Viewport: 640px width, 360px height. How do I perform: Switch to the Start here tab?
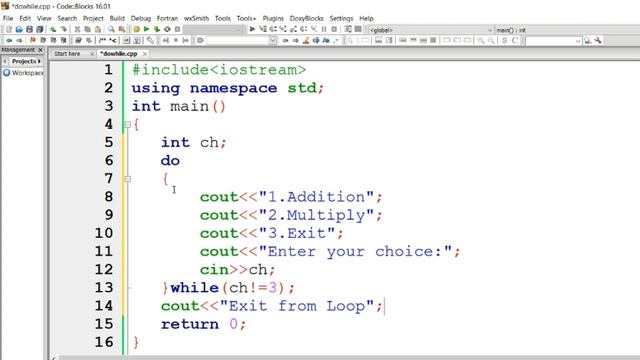[x=67, y=53]
